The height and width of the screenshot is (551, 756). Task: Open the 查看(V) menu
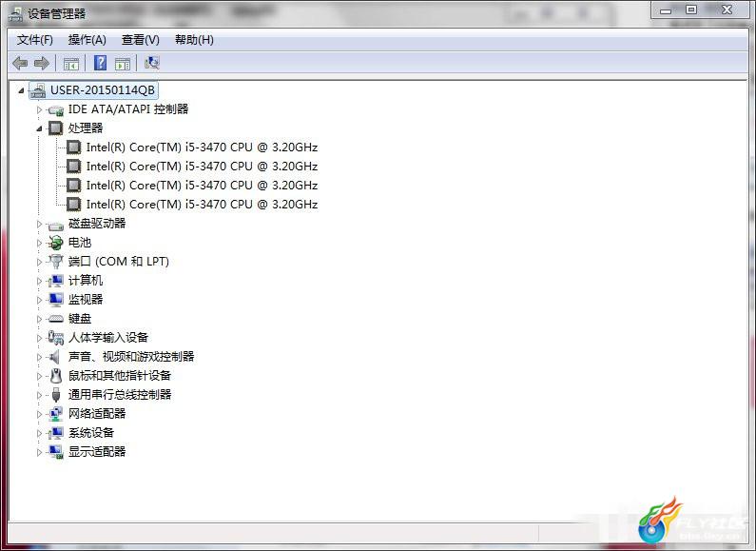point(141,40)
